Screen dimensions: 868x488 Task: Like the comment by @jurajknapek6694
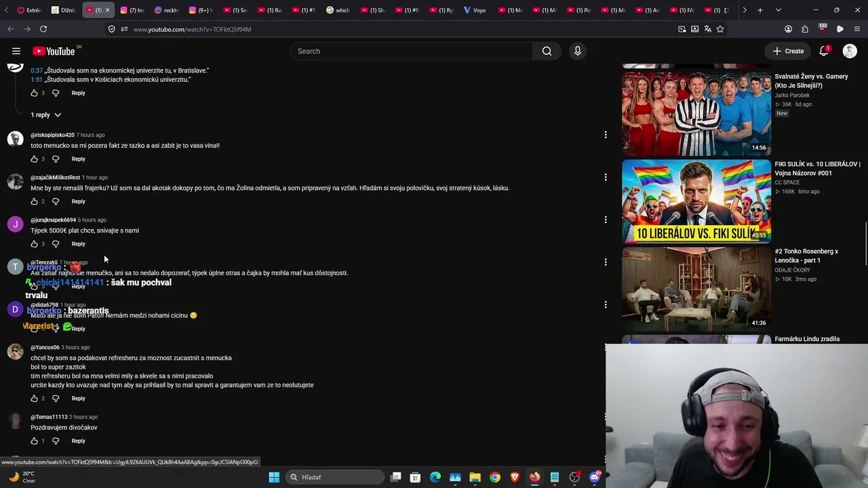coord(34,244)
